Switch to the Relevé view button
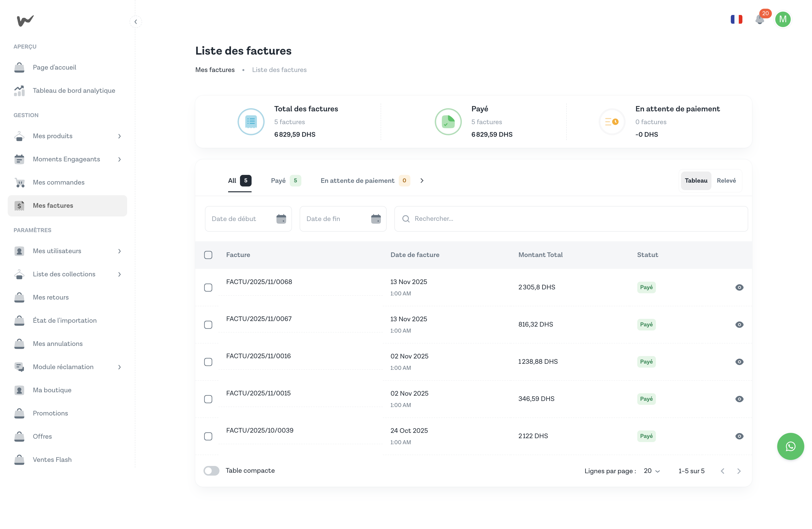812x529 pixels. [x=726, y=180]
